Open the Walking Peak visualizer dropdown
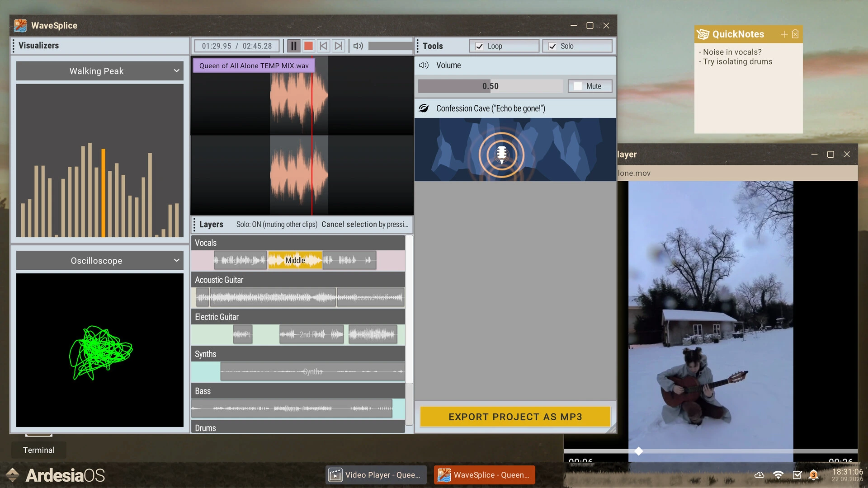 pyautogui.click(x=100, y=71)
